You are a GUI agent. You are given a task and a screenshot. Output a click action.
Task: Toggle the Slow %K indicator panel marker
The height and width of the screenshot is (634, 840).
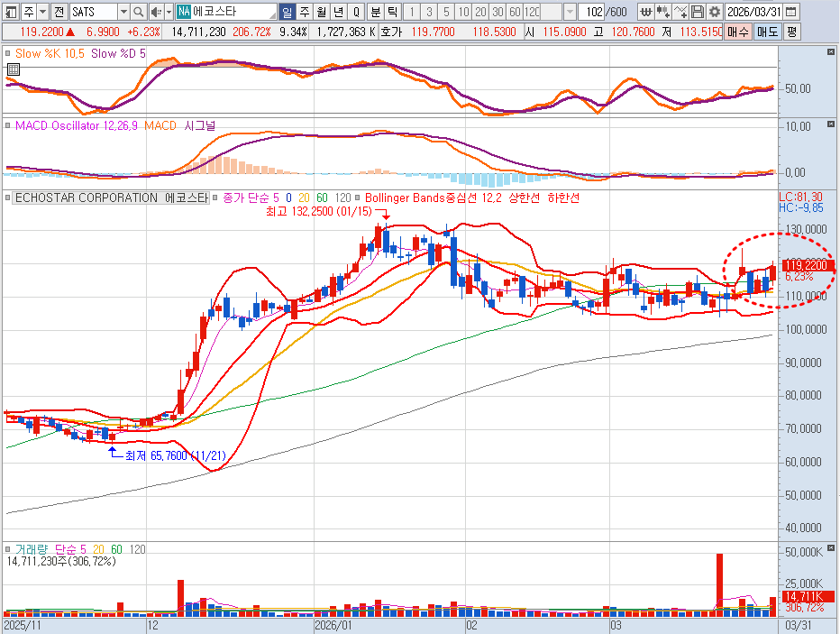tap(8, 54)
